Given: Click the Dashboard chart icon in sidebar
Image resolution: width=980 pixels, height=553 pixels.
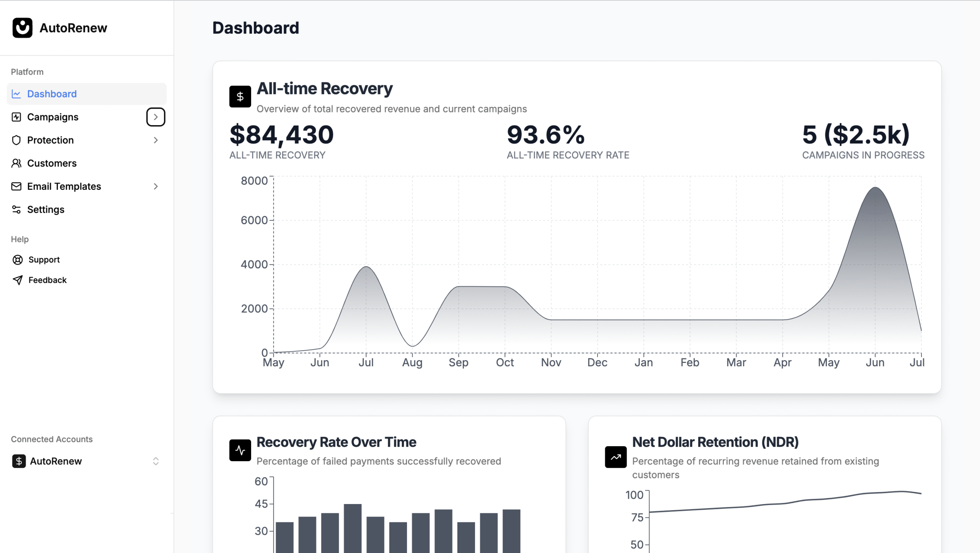Looking at the screenshot, I should pyautogui.click(x=16, y=94).
